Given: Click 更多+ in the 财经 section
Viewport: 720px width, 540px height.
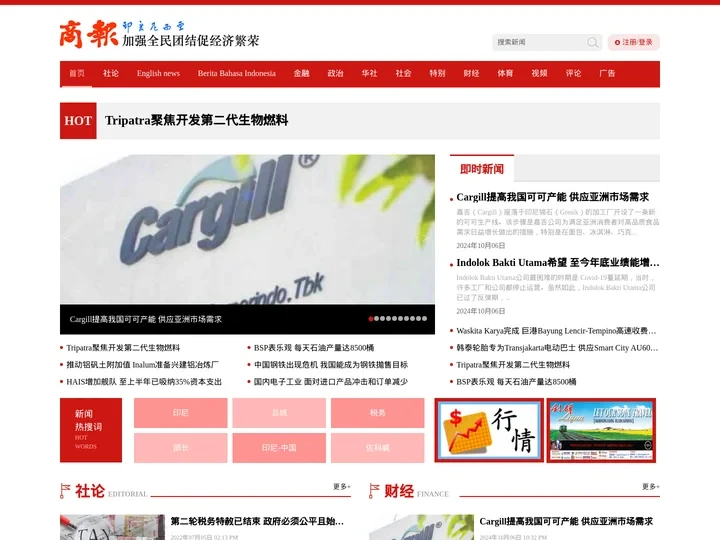Looking at the screenshot, I should (651, 487).
